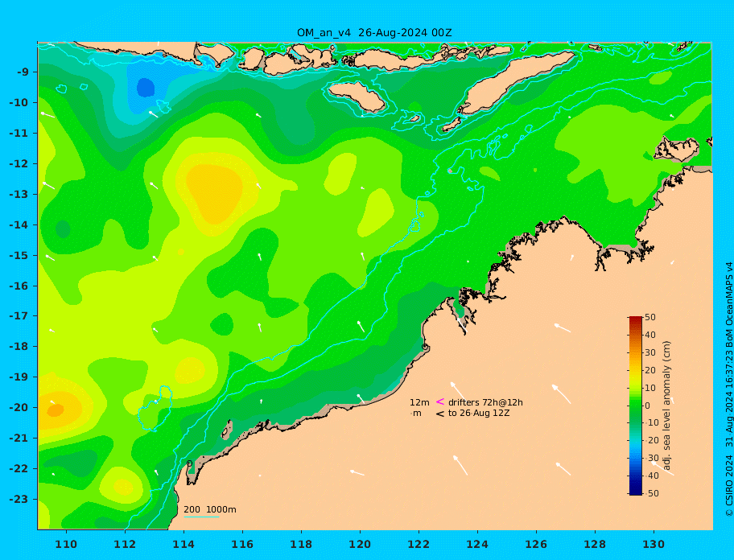Screen dimensions: 734x560
Task: Click the latitude axis label -16
Action: 19,286
